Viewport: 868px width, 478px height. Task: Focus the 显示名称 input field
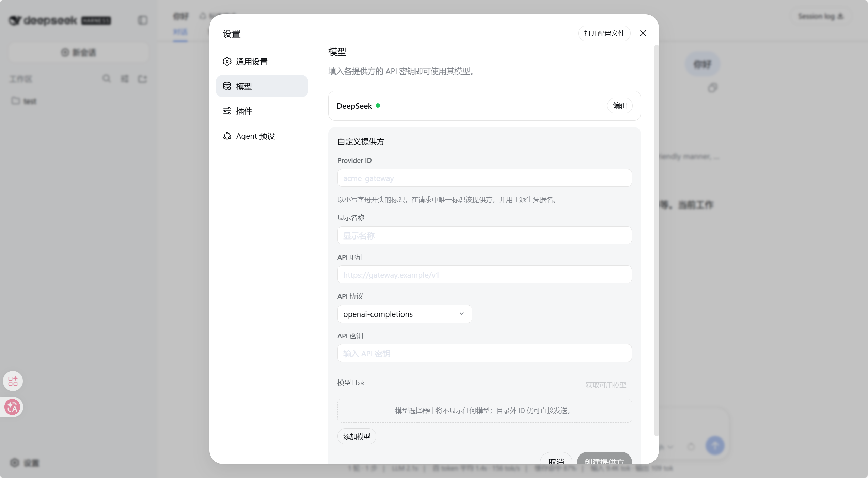[x=484, y=235]
